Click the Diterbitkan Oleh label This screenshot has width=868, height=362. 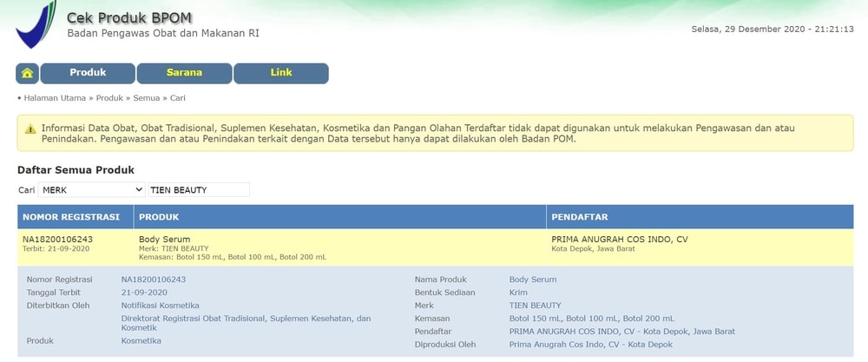58,306
